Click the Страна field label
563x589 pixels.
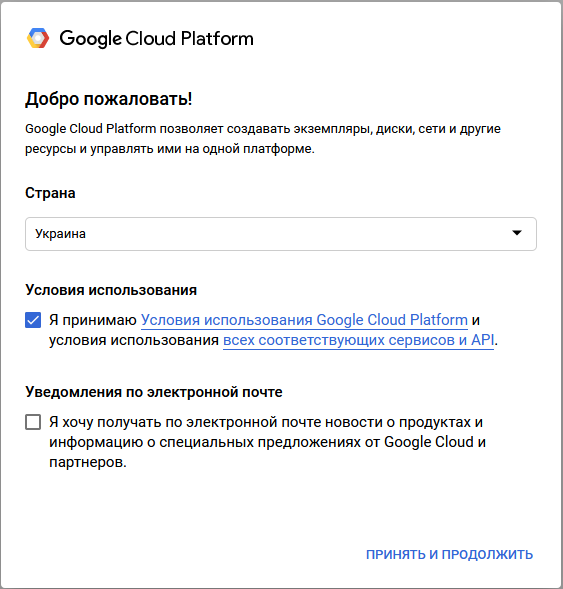(50, 193)
